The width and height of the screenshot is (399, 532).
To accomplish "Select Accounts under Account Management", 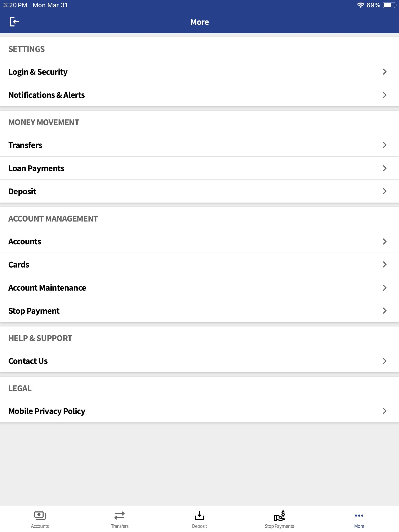I will (x=199, y=241).
